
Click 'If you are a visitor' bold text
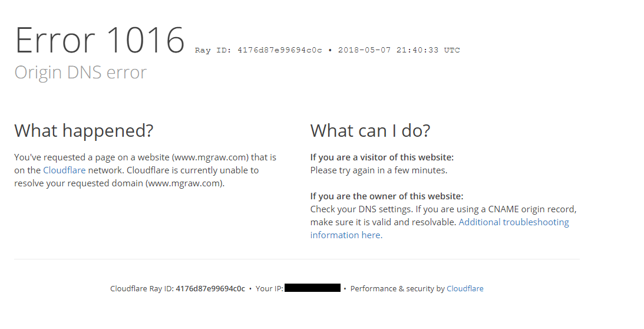382,157
